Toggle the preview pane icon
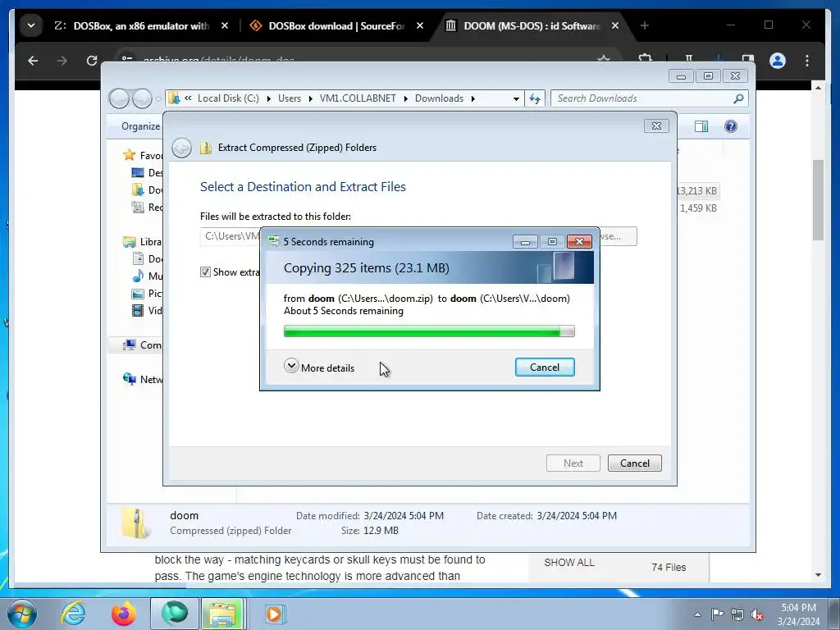Viewport: 840px width, 630px height. (x=701, y=126)
